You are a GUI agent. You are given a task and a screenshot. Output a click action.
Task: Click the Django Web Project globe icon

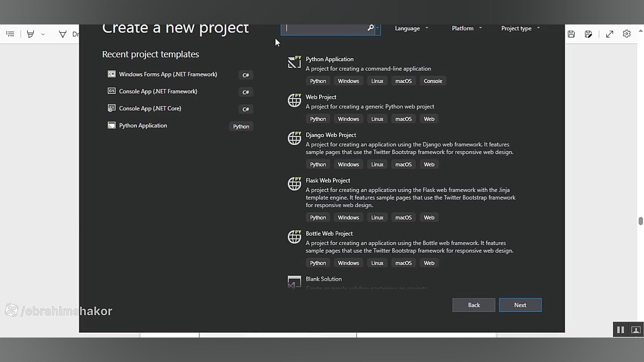pyautogui.click(x=294, y=138)
